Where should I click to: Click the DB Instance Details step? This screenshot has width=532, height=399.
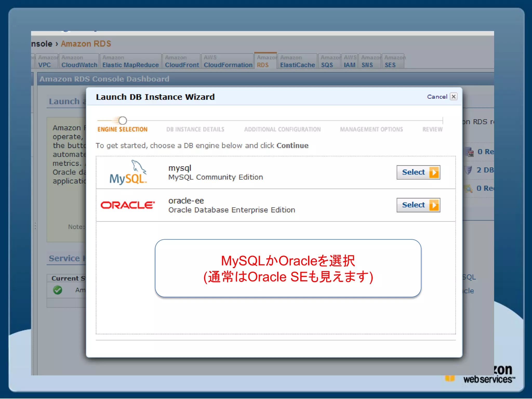tap(195, 129)
